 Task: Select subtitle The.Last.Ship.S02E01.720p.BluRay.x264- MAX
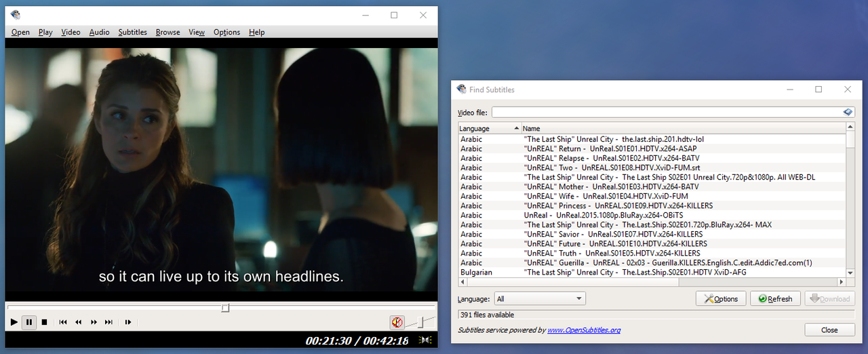[652, 224]
